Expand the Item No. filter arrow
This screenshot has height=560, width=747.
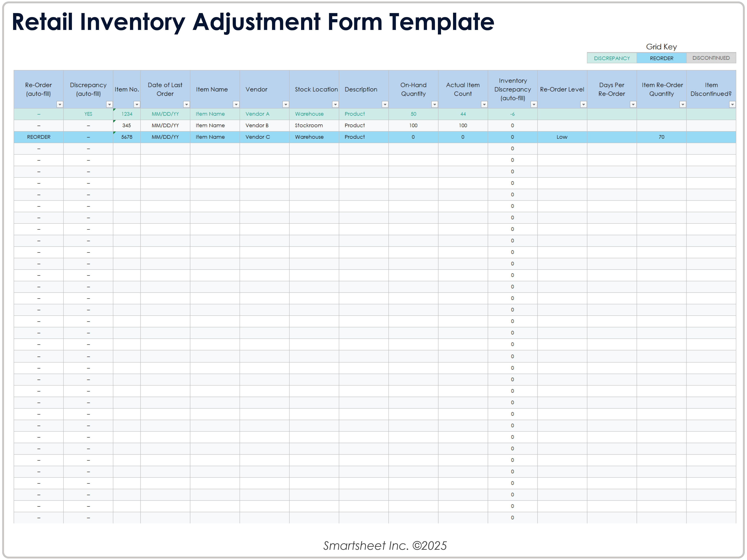coord(137,105)
